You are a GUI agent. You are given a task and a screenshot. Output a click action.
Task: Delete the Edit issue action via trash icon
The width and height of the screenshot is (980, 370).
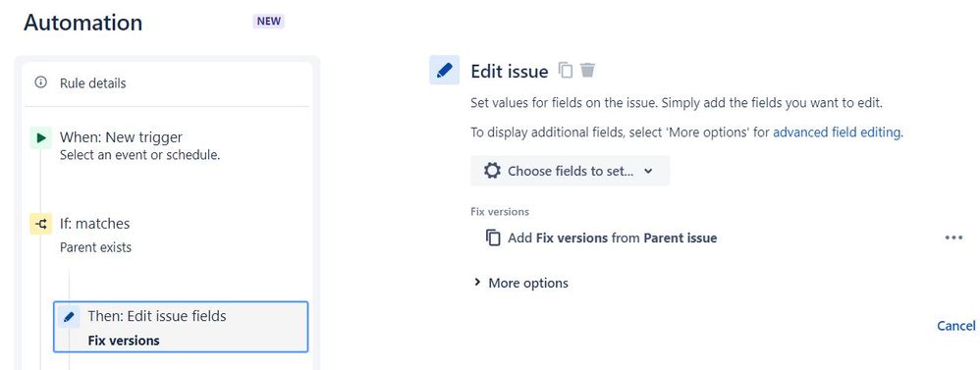click(587, 70)
